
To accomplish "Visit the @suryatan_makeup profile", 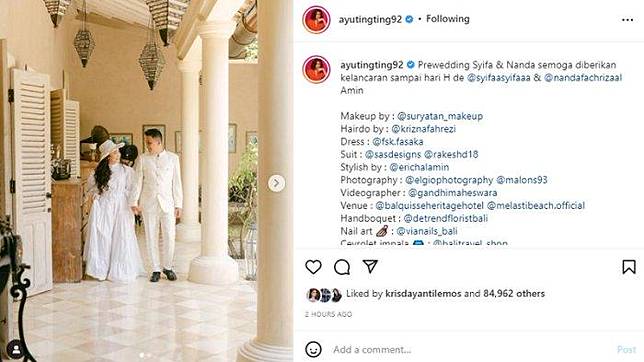I will (x=440, y=116).
